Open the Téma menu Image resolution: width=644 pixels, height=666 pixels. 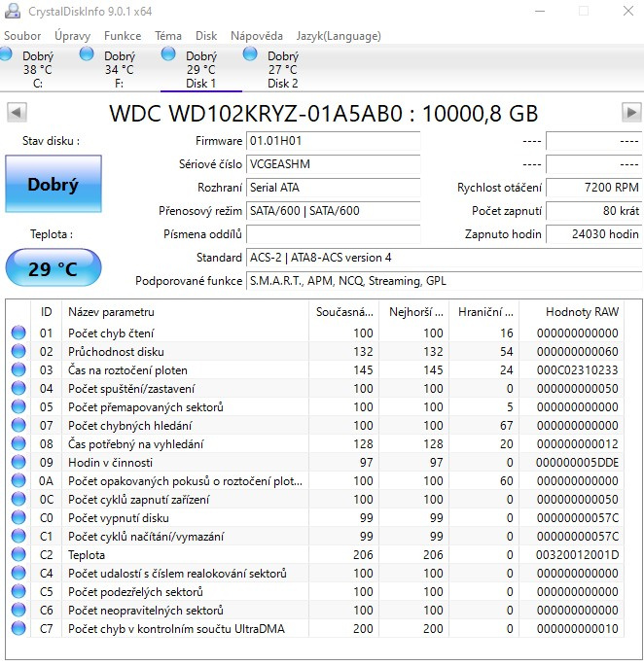(x=168, y=36)
